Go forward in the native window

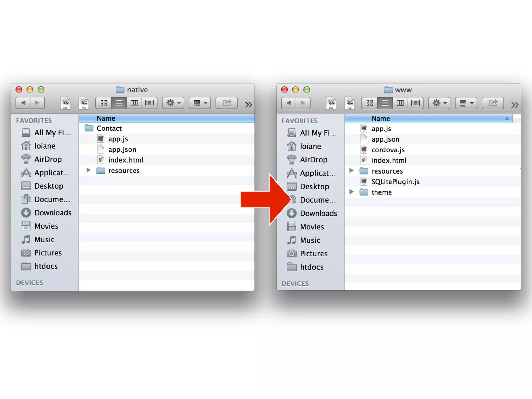pyautogui.click(x=37, y=103)
